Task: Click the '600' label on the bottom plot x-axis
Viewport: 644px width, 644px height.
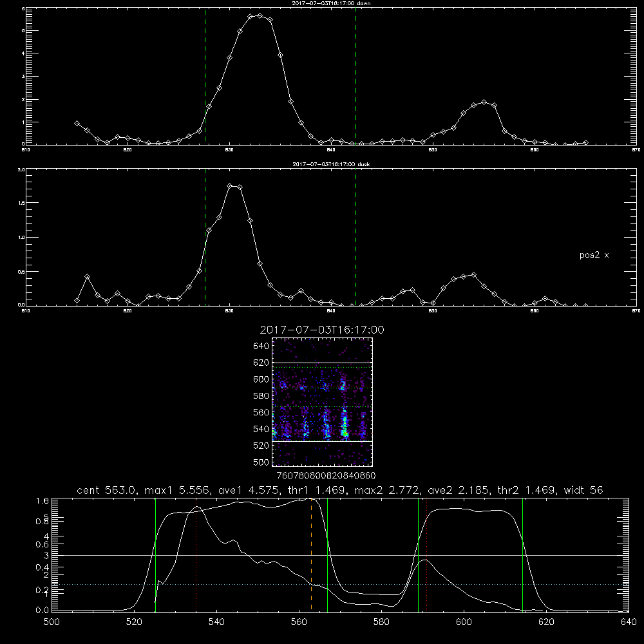Action: click(464, 622)
